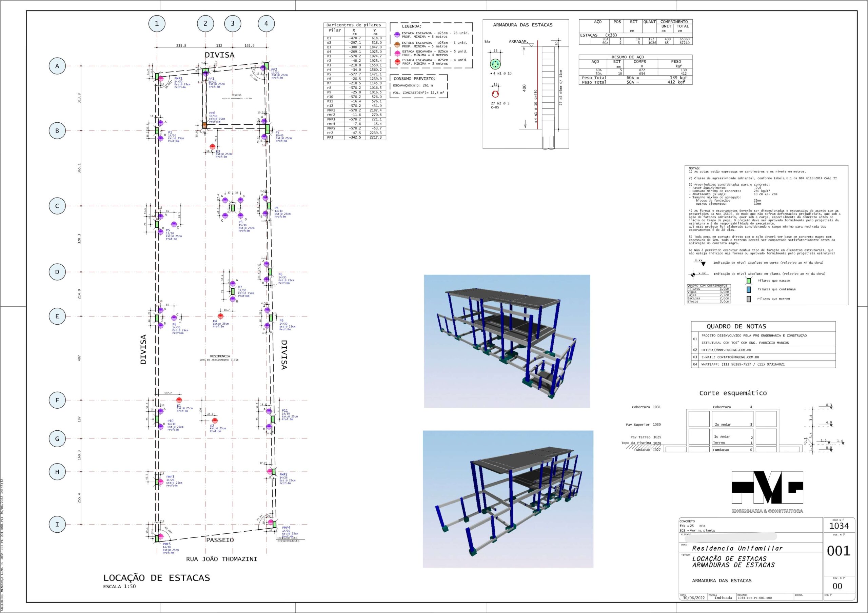Screen dimensions: 868x613
Task: Click the '2o Andar' level in section
Action: pos(723,424)
